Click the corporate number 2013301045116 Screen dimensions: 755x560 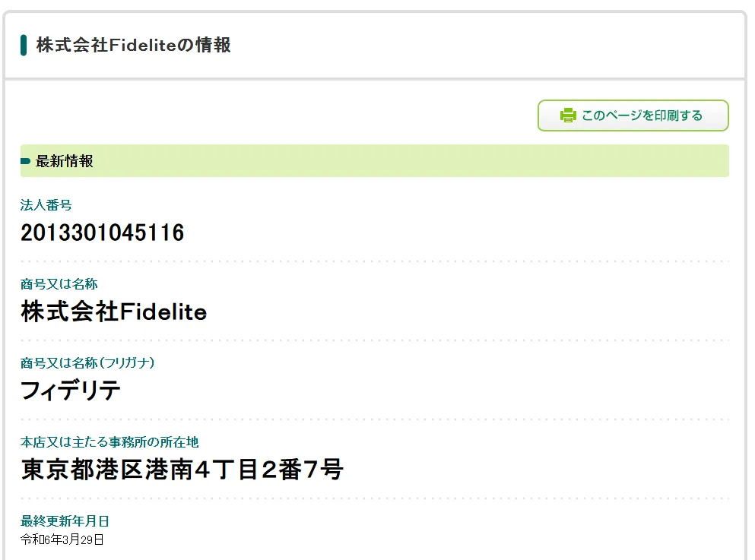click(x=102, y=233)
